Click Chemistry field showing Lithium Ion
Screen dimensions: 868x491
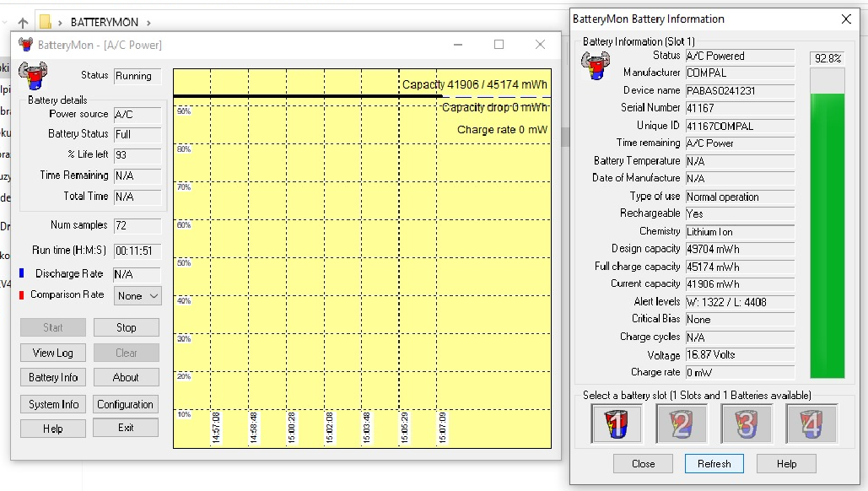tap(740, 232)
